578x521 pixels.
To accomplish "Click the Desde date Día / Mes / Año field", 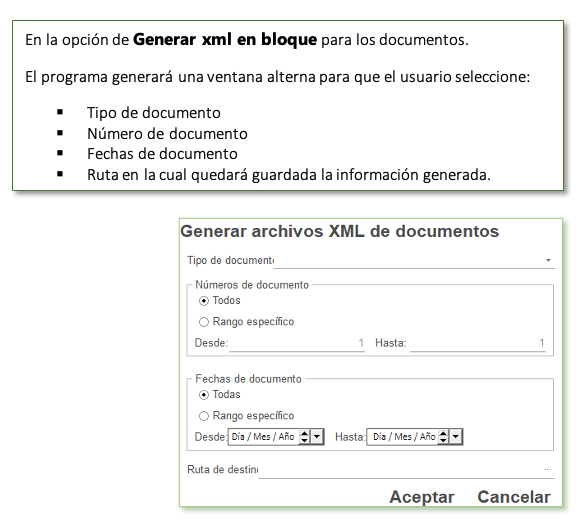I will tap(263, 437).
